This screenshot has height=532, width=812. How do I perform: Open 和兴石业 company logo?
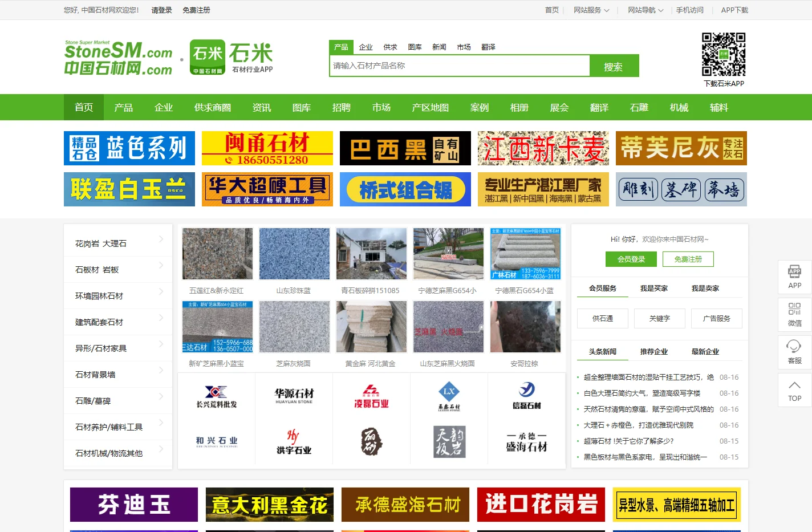tap(216, 441)
